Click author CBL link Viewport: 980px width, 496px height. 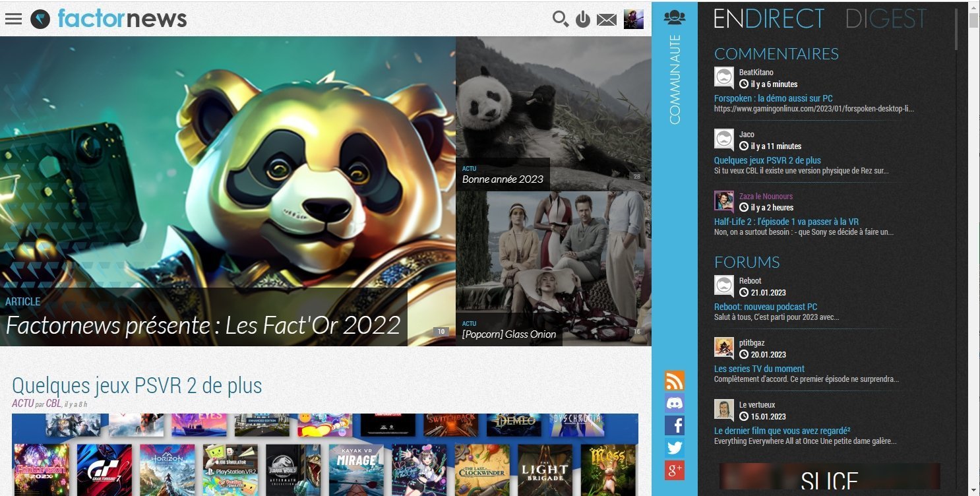pos(53,403)
